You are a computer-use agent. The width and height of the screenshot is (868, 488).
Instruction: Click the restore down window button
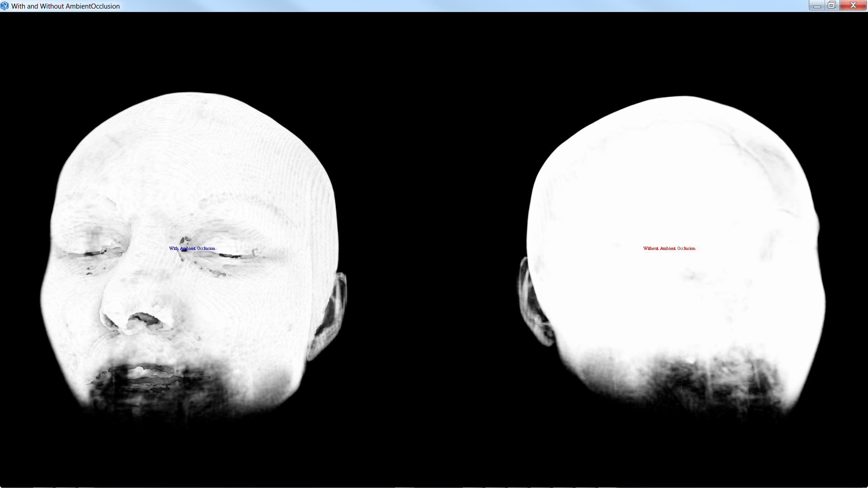831,5
